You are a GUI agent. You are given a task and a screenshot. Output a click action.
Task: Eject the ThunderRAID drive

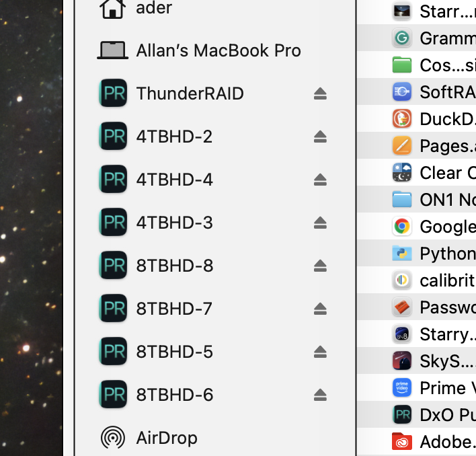(320, 94)
